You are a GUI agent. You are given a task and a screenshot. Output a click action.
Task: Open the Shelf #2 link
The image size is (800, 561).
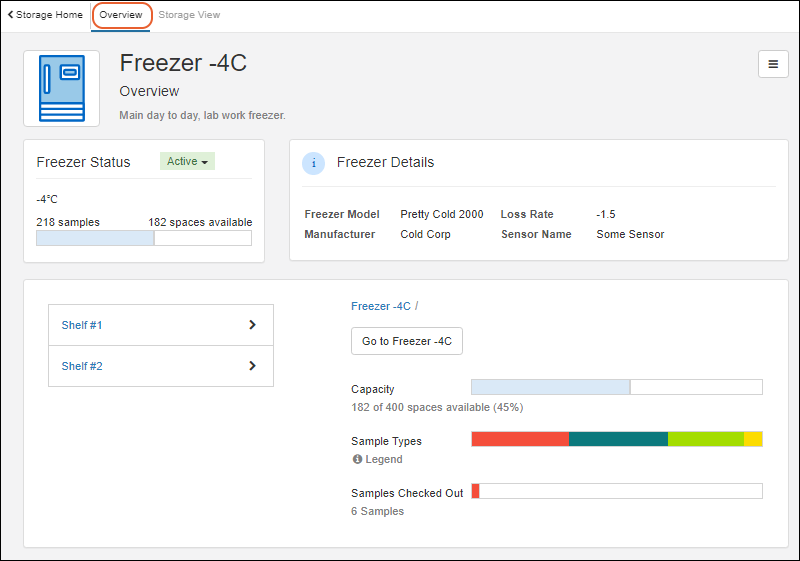click(x=82, y=366)
